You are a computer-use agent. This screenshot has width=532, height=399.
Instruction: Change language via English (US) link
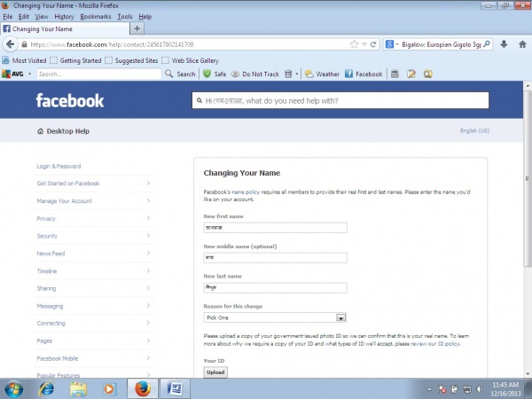(474, 130)
